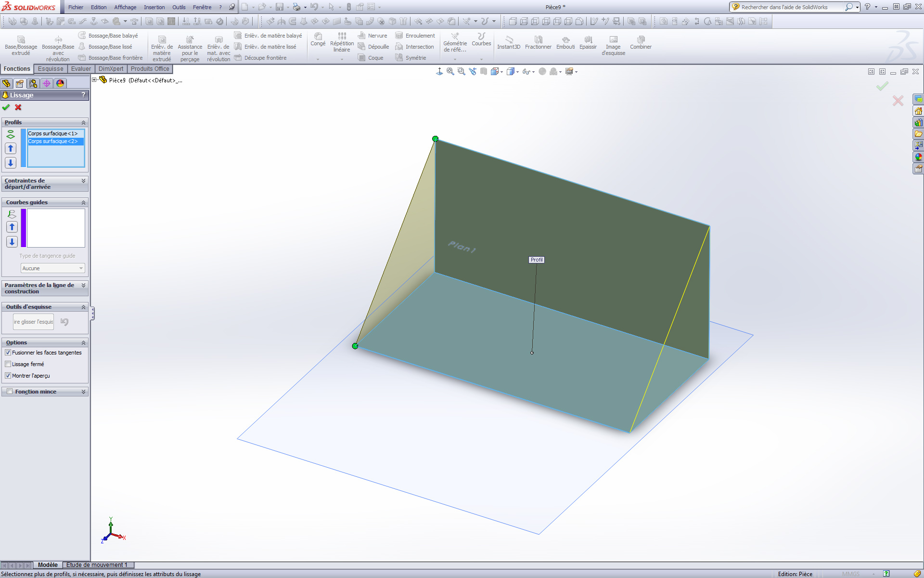Select Bossage/Base lissé feature
The image size is (924, 578).
click(105, 47)
